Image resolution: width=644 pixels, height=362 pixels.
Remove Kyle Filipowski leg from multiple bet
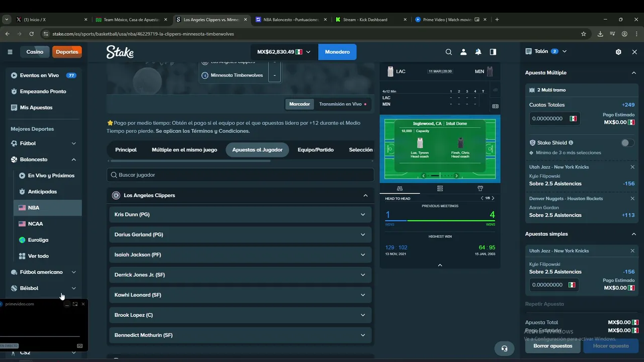(x=632, y=167)
